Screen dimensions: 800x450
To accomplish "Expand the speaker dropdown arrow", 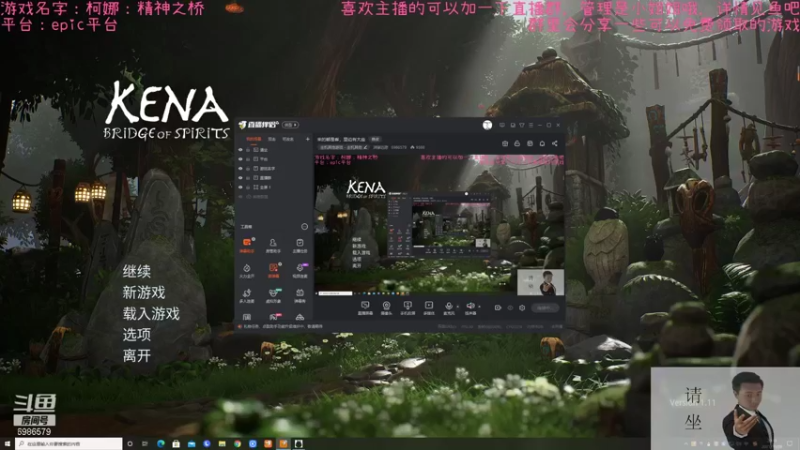I will coord(479,306).
